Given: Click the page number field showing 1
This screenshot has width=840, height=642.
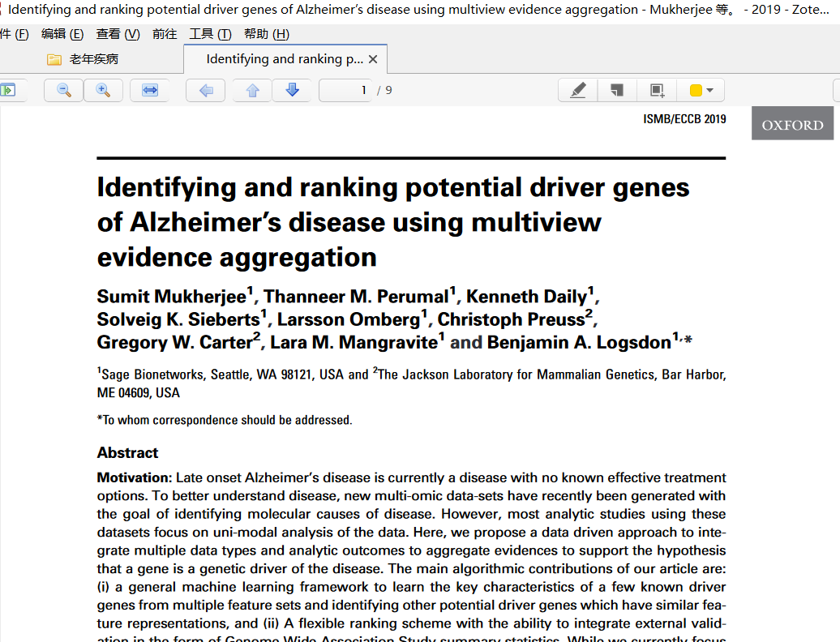Looking at the screenshot, I should click(345, 90).
